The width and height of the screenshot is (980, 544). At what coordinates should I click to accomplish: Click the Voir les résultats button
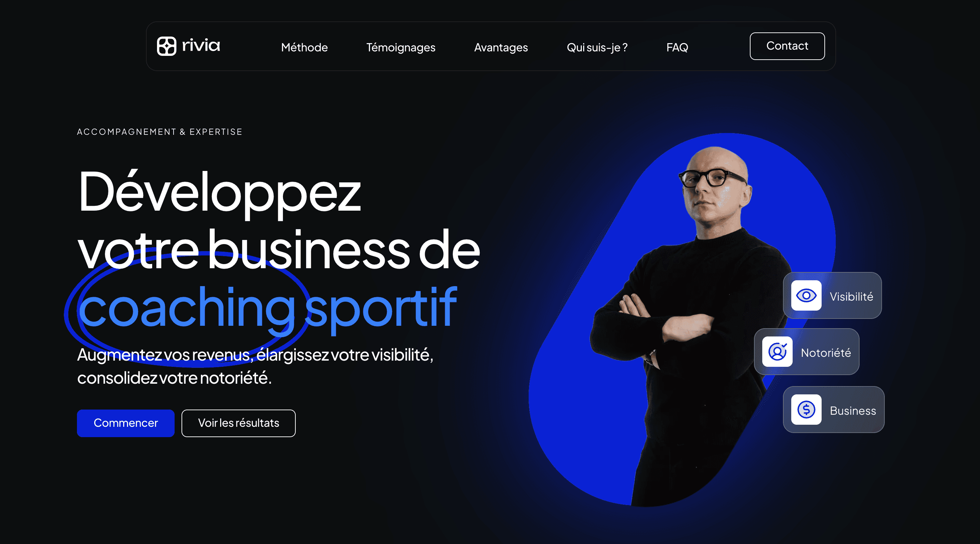click(x=238, y=423)
